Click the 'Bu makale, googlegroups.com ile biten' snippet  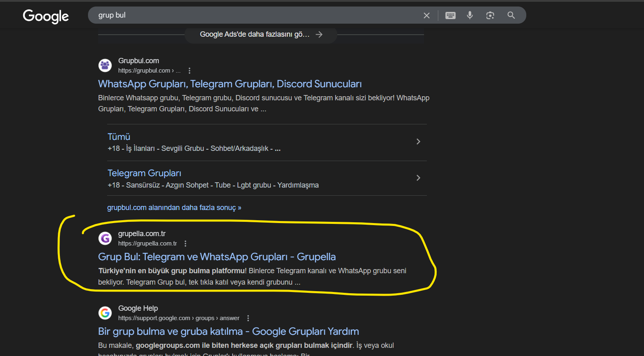[x=246, y=349]
